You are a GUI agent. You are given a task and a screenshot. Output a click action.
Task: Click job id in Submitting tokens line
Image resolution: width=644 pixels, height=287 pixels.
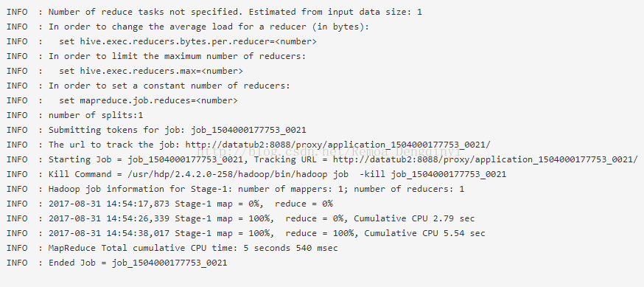pyautogui.click(x=248, y=131)
